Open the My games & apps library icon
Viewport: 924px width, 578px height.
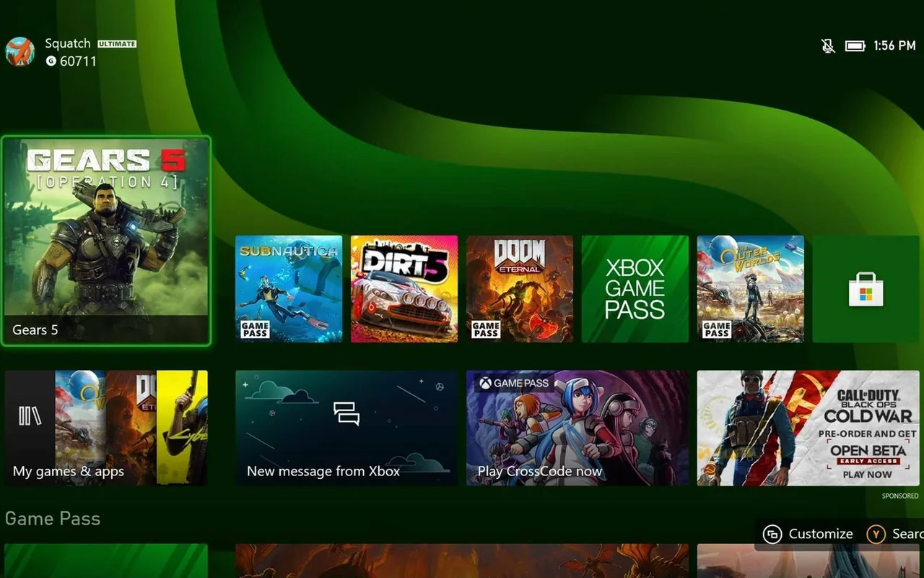click(30, 415)
